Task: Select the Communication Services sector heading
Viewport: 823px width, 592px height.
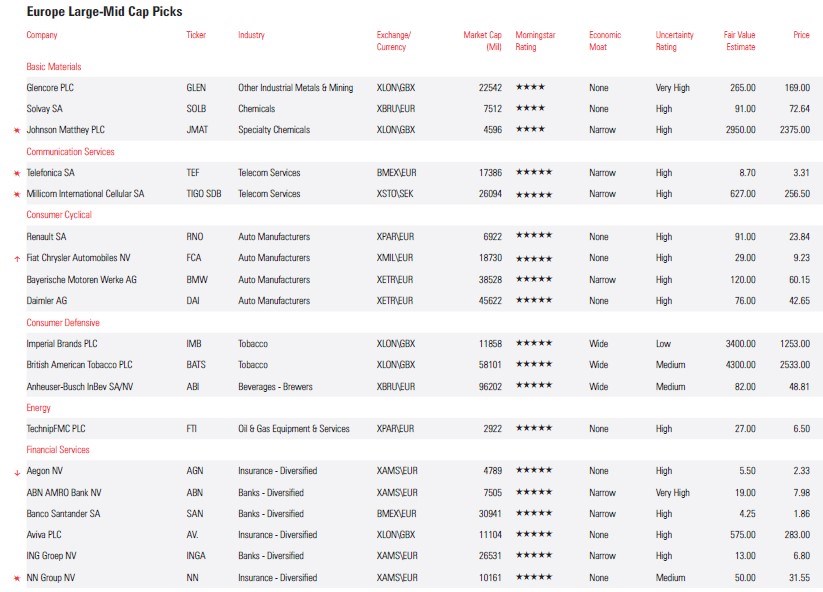Action: point(70,152)
